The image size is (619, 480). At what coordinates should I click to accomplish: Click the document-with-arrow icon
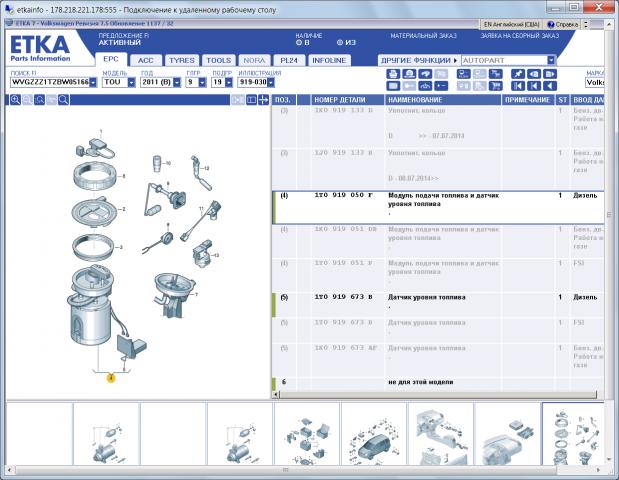tap(550, 74)
